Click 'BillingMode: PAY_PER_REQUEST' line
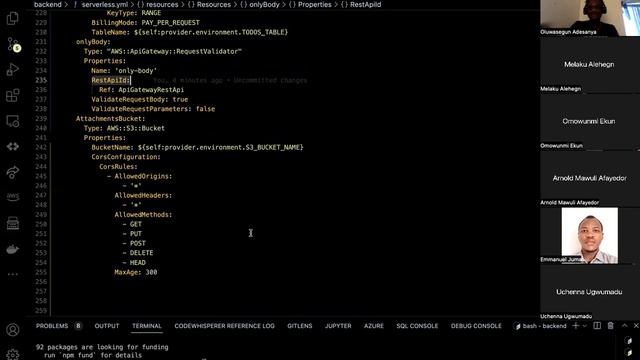Viewport: 640px width, 360px height. (x=146, y=22)
